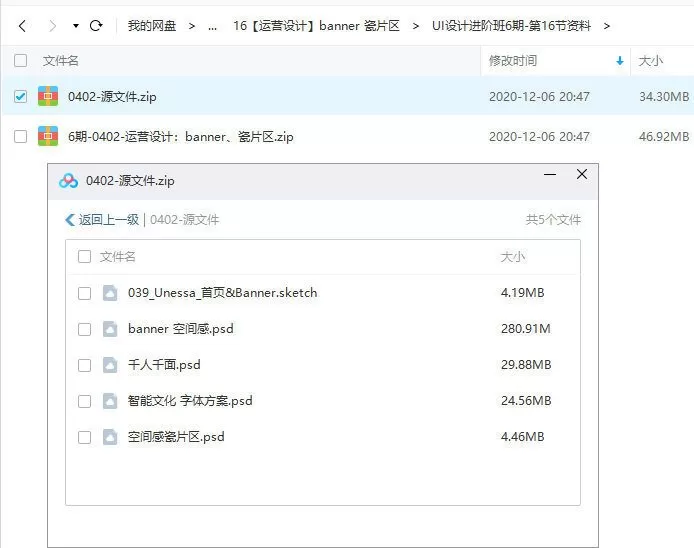Image resolution: width=694 pixels, height=548 pixels.
Task: Click the 大小 column header in main list
Action: tap(650, 61)
